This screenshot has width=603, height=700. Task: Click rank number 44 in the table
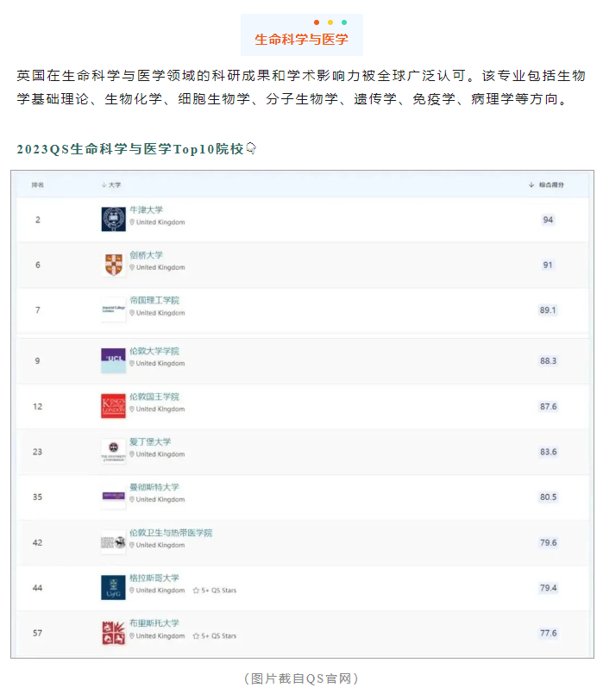pyautogui.click(x=37, y=588)
